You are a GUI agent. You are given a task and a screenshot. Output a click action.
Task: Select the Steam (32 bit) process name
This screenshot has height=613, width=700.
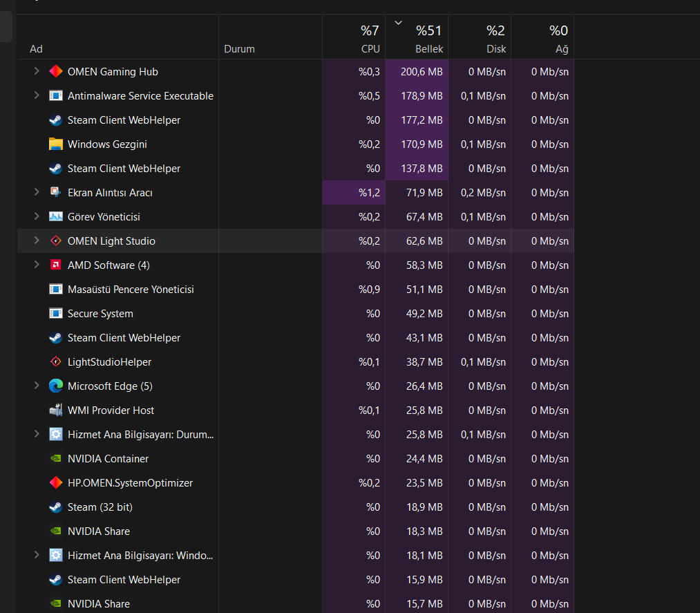click(x=100, y=507)
